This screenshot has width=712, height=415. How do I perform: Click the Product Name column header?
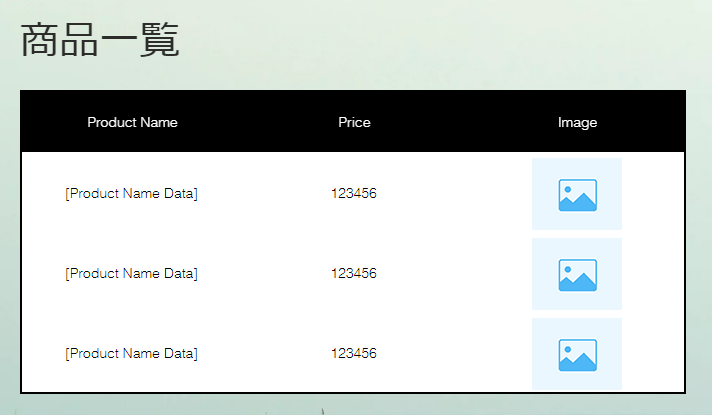click(x=132, y=122)
